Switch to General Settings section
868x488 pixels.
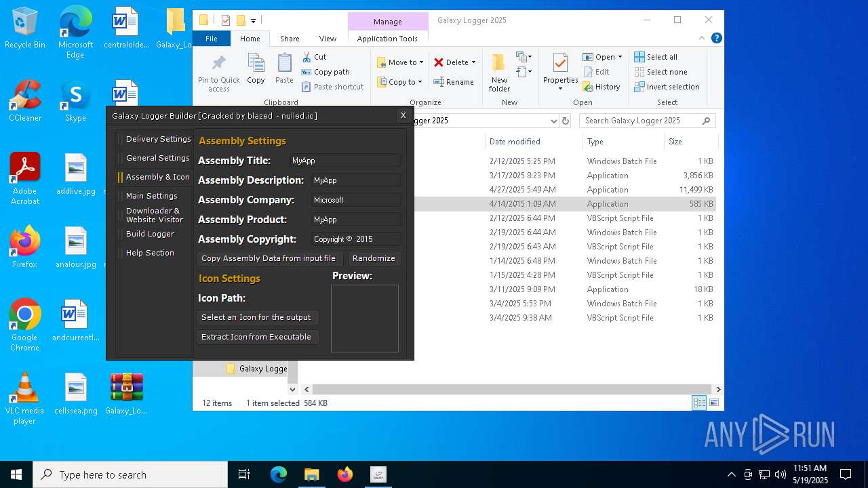pyautogui.click(x=157, y=158)
